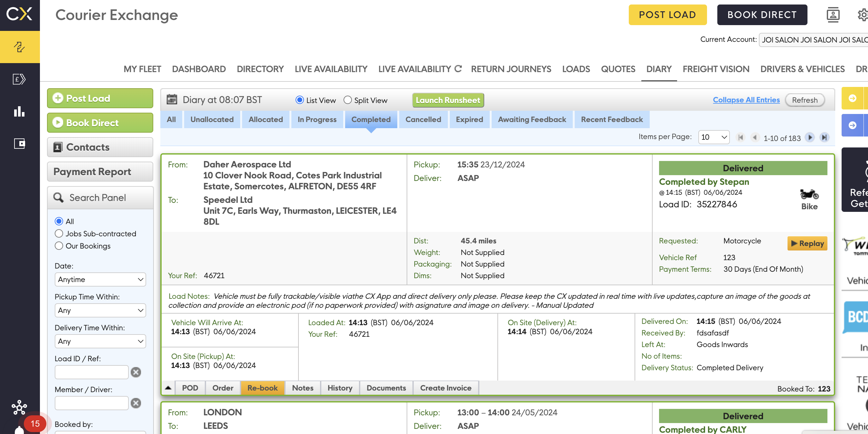Open the DASHBOARD menu item

tap(199, 69)
